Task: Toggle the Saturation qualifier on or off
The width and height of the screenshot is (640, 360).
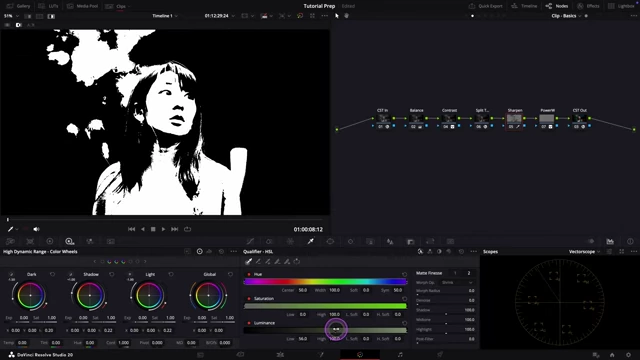Action: (x=249, y=299)
